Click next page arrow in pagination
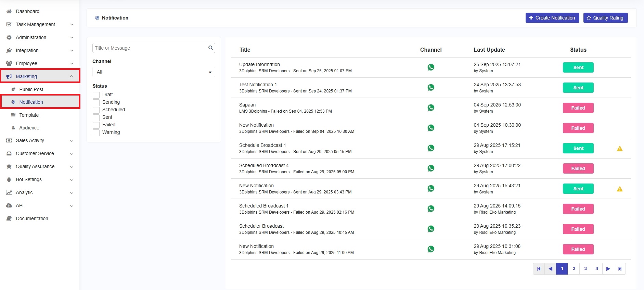This screenshot has height=290, width=644. point(608,269)
